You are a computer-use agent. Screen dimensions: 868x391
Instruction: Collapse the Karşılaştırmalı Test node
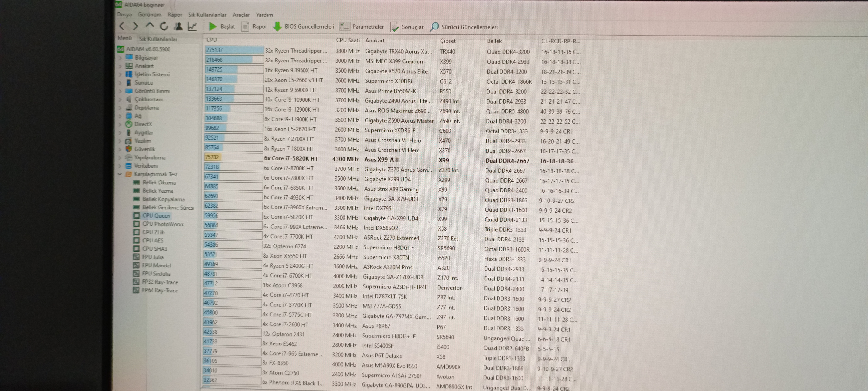(120, 174)
